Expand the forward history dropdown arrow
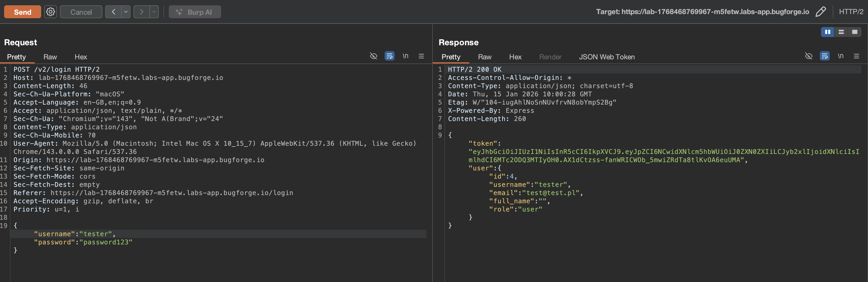Viewport: 868px width, 282px height. (x=154, y=12)
